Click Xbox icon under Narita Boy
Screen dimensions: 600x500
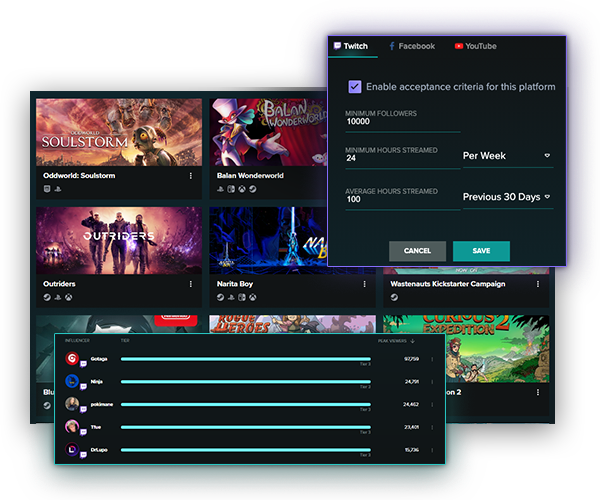(253, 297)
